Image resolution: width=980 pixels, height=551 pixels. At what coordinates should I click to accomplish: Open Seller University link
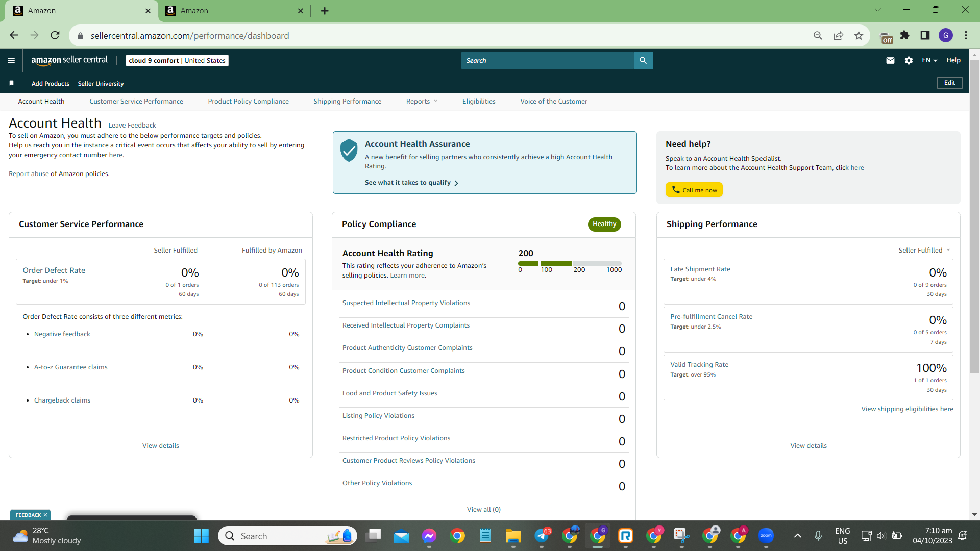[101, 84]
